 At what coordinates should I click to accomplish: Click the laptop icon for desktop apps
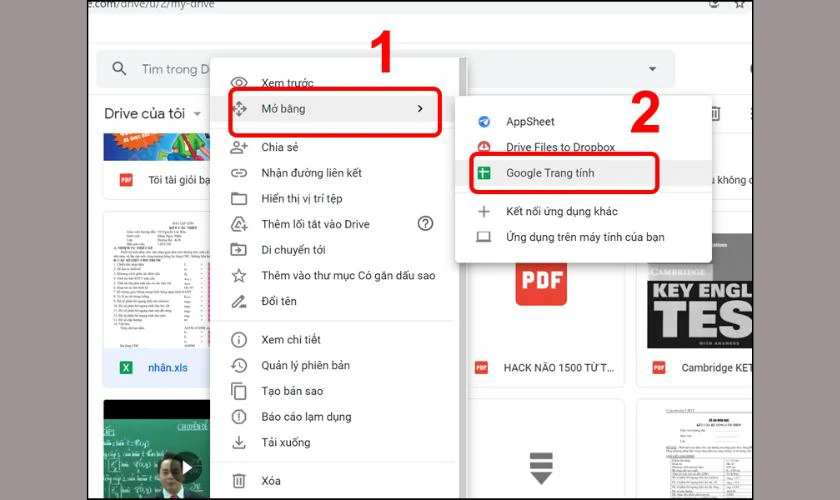click(x=484, y=237)
